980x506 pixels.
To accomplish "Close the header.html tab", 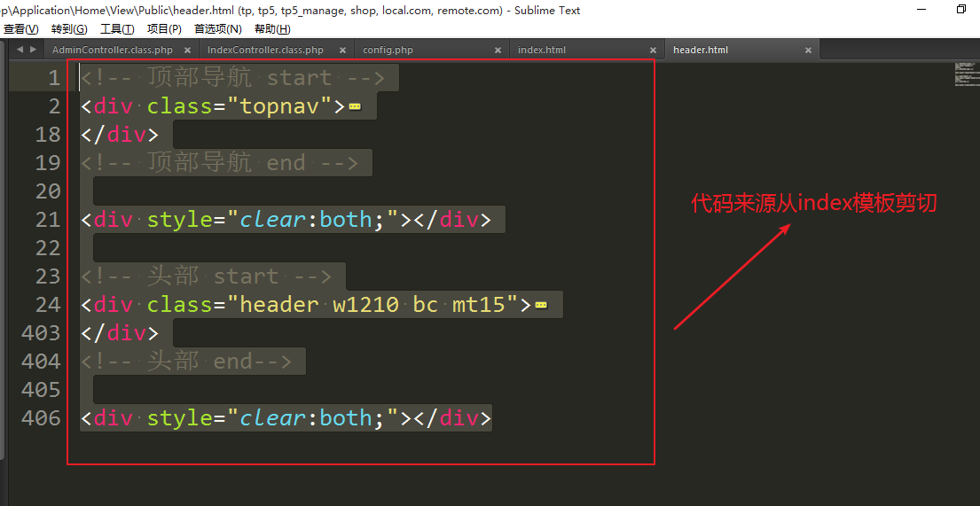I will (808, 51).
